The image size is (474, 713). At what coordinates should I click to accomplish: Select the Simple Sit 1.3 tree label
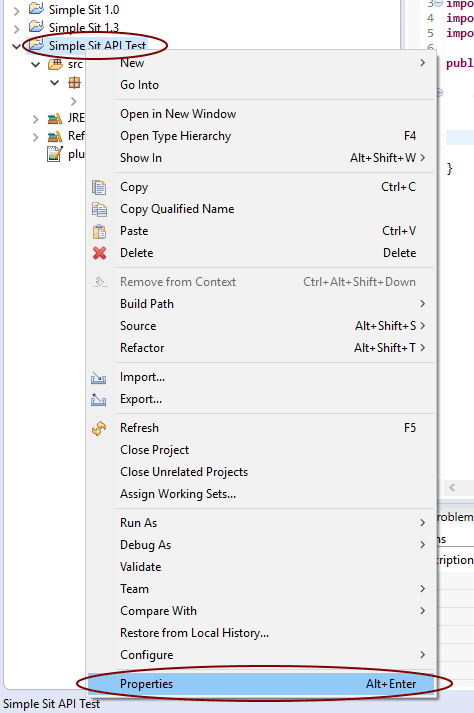(84, 28)
